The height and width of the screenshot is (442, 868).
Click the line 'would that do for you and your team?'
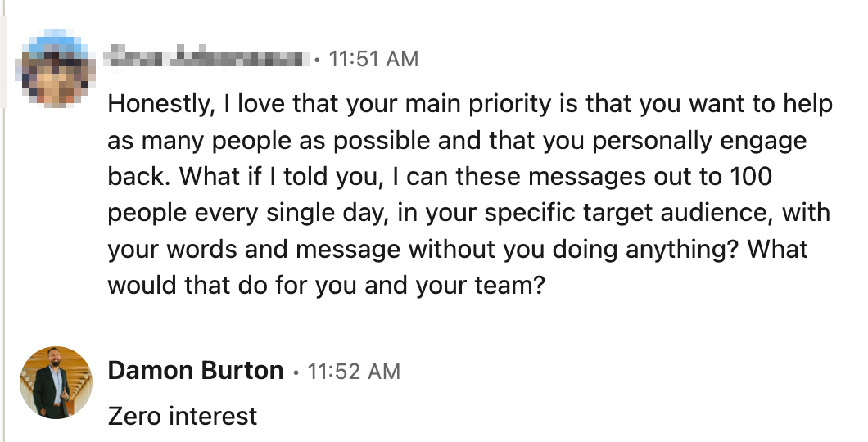click(x=327, y=286)
